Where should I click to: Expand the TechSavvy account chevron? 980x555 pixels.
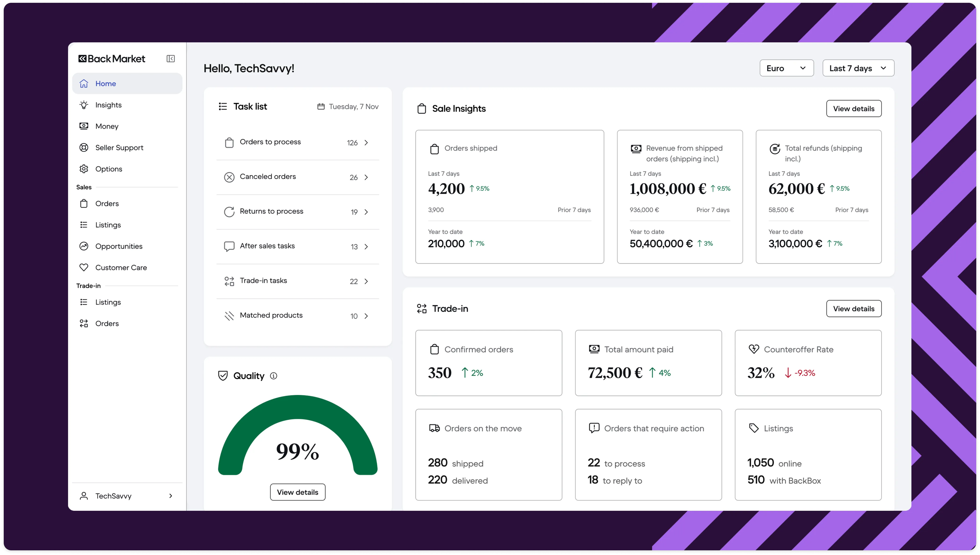171,496
